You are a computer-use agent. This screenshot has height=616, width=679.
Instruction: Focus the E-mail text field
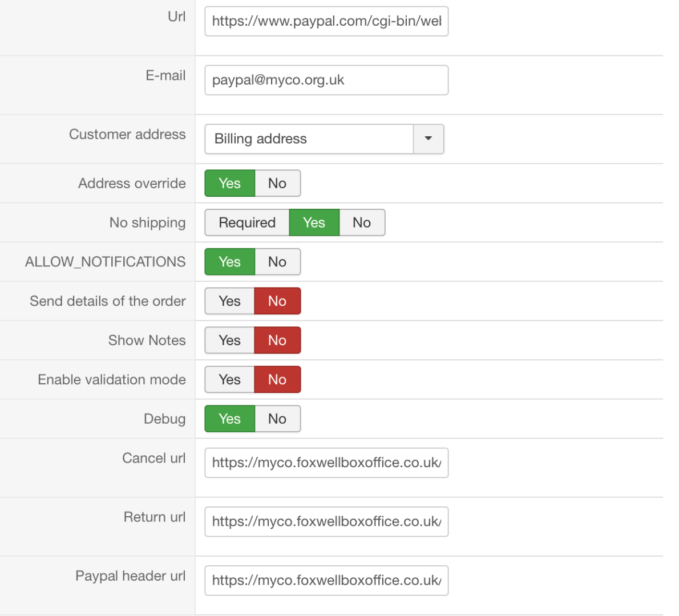(326, 80)
